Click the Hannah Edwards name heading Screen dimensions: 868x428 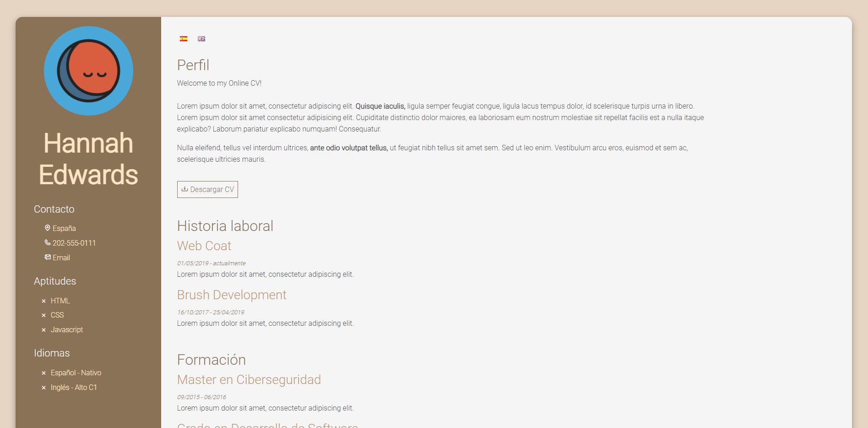tap(88, 159)
